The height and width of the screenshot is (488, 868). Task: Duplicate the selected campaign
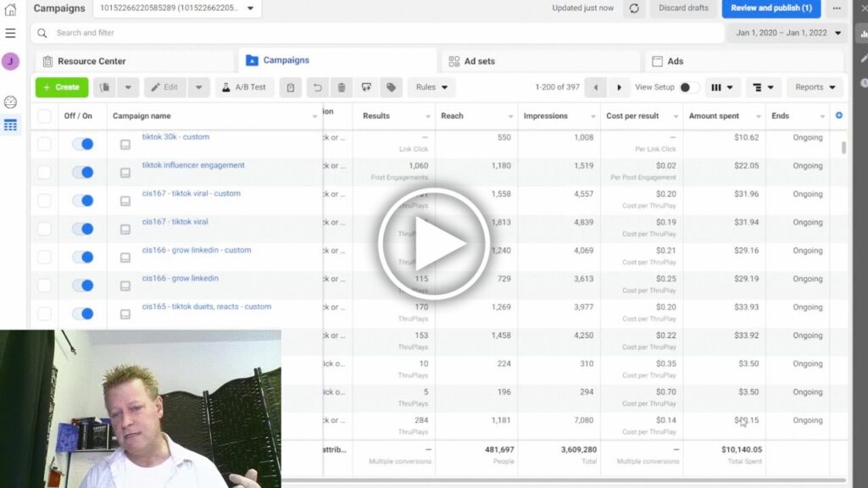tap(104, 87)
